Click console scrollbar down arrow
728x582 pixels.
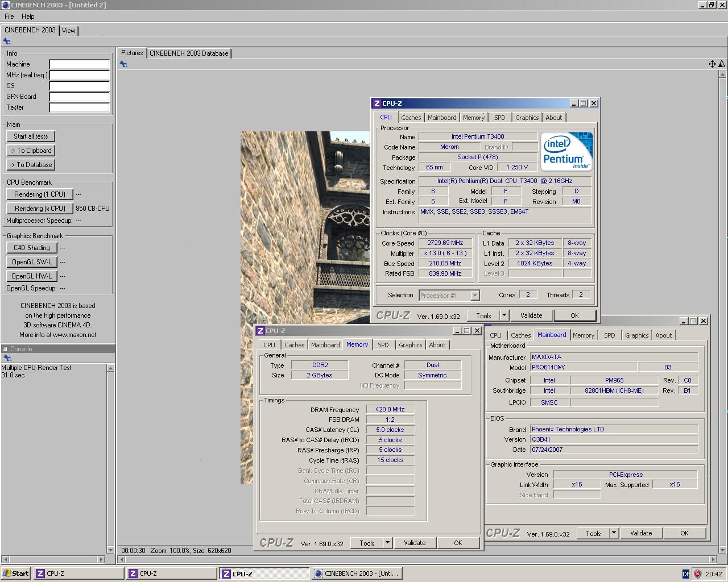click(x=110, y=550)
